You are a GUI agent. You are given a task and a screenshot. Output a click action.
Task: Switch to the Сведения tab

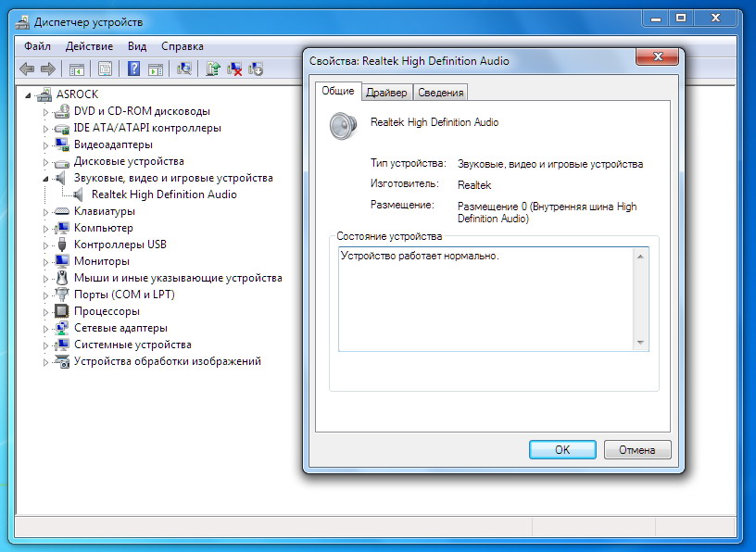tap(441, 92)
